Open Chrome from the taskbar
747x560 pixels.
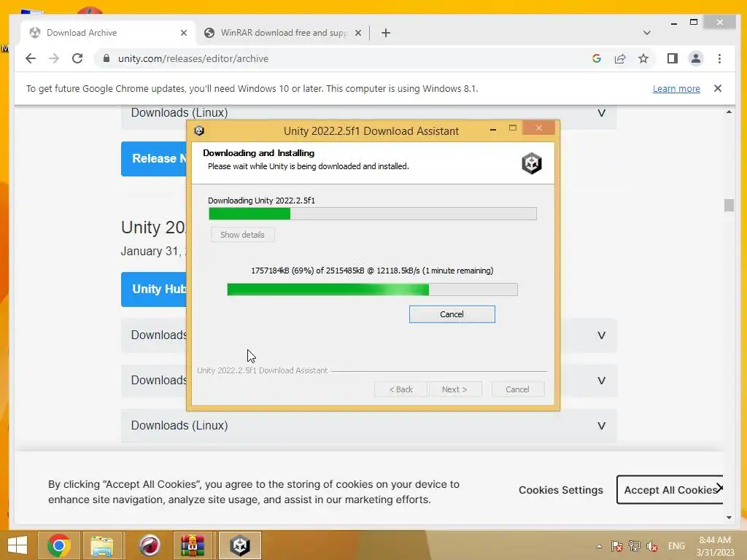pos(59,545)
